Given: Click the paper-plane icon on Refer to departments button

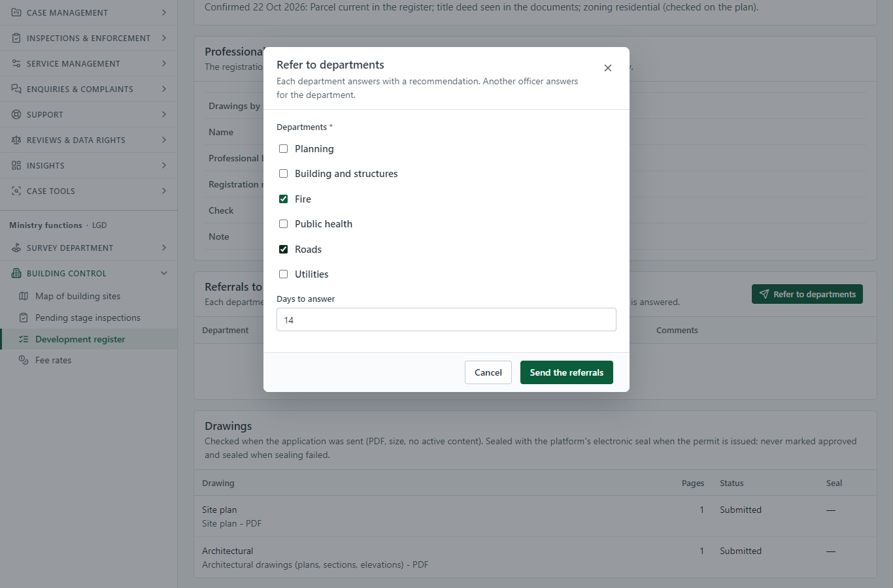Looking at the screenshot, I should [764, 294].
